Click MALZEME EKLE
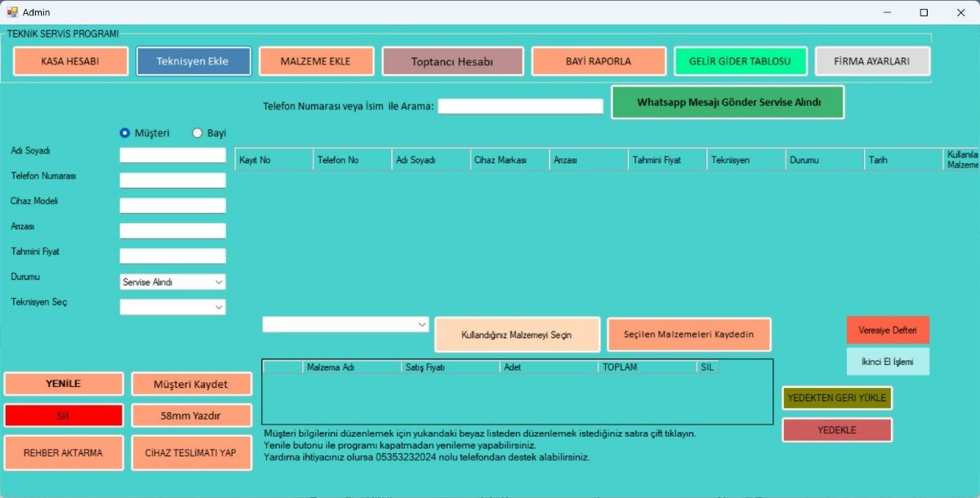This screenshot has width=980, height=498. click(x=316, y=60)
